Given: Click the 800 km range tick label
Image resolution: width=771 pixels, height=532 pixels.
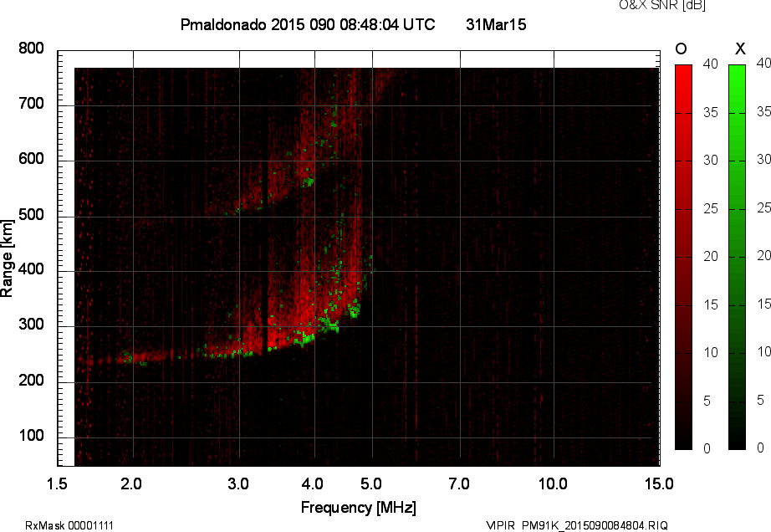Looking at the screenshot, I should [x=31, y=49].
